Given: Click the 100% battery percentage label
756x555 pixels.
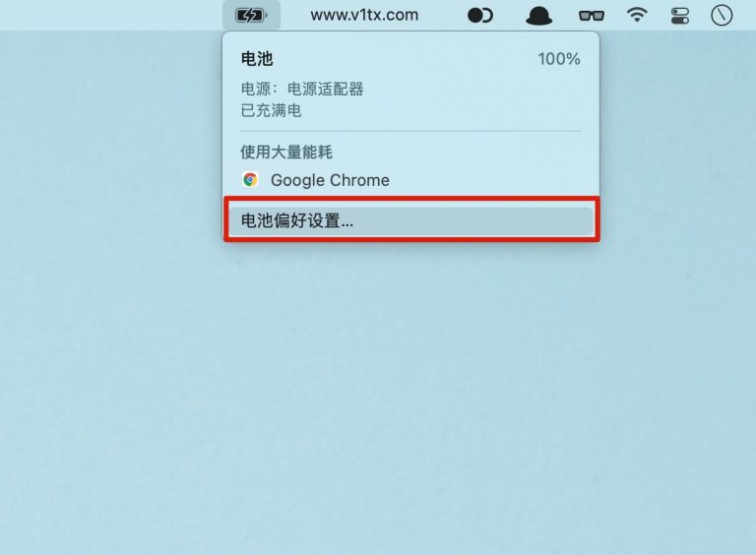Looking at the screenshot, I should [559, 59].
